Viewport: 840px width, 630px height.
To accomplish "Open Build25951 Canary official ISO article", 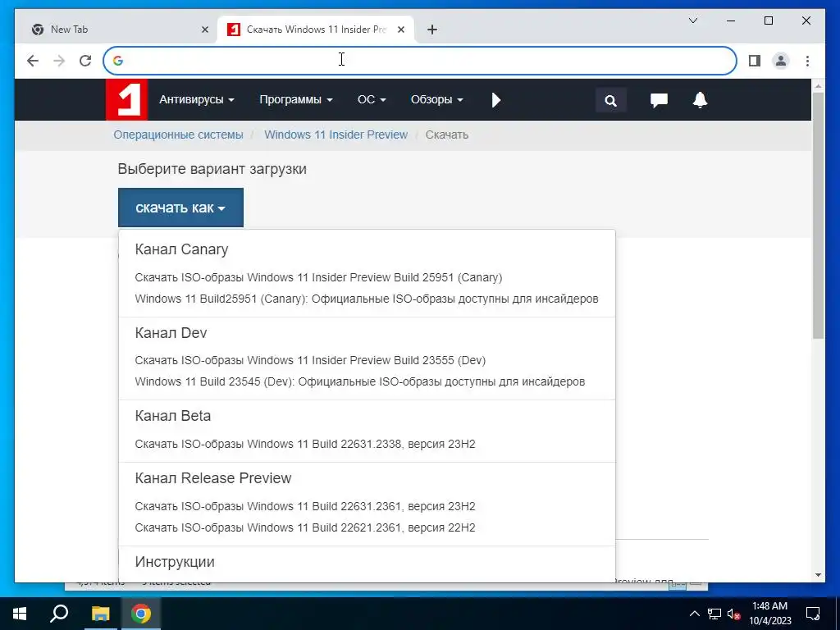I will (x=367, y=299).
